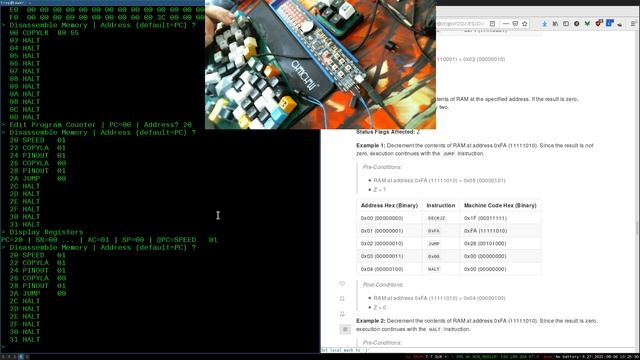Click the red badge extension icon

pos(599,23)
